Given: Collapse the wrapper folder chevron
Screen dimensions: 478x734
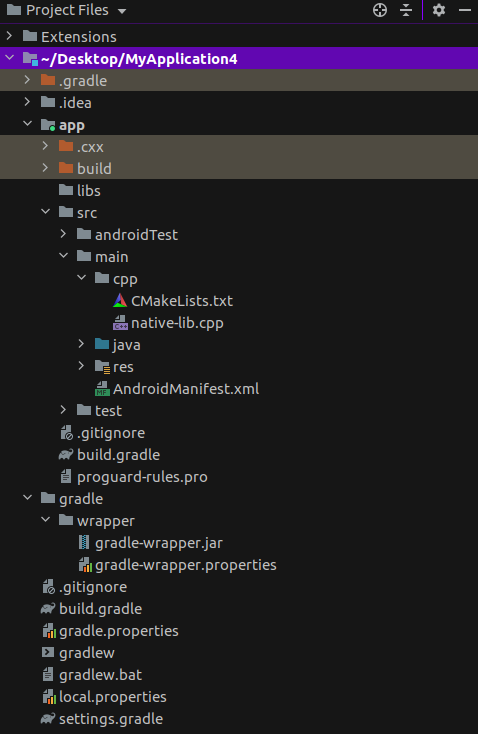Looking at the screenshot, I should click(45, 520).
